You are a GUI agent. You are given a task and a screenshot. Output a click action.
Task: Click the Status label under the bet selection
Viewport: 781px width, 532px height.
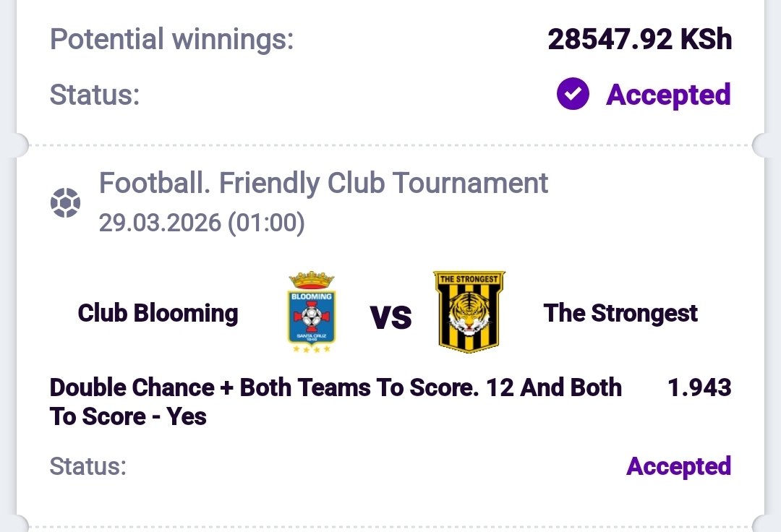pos(88,466)
